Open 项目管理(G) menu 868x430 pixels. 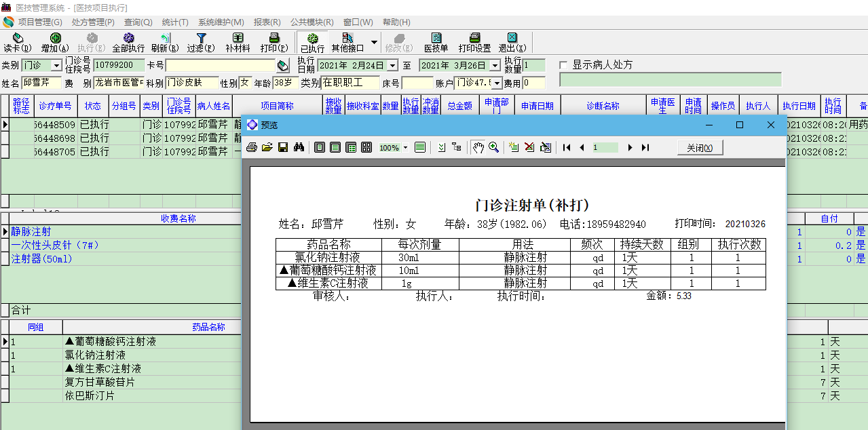tap(40, 22)
